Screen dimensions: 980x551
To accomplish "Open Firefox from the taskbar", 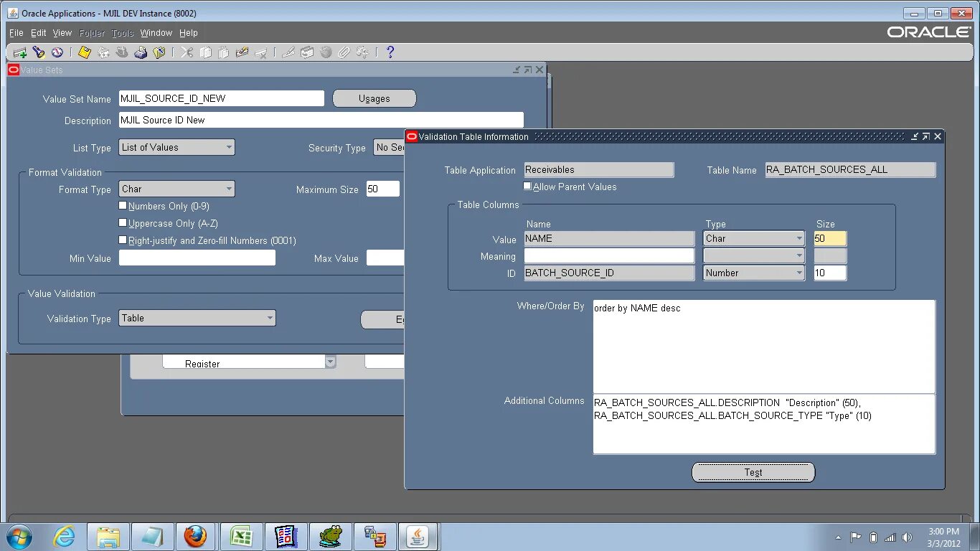I will click(195, 537).
